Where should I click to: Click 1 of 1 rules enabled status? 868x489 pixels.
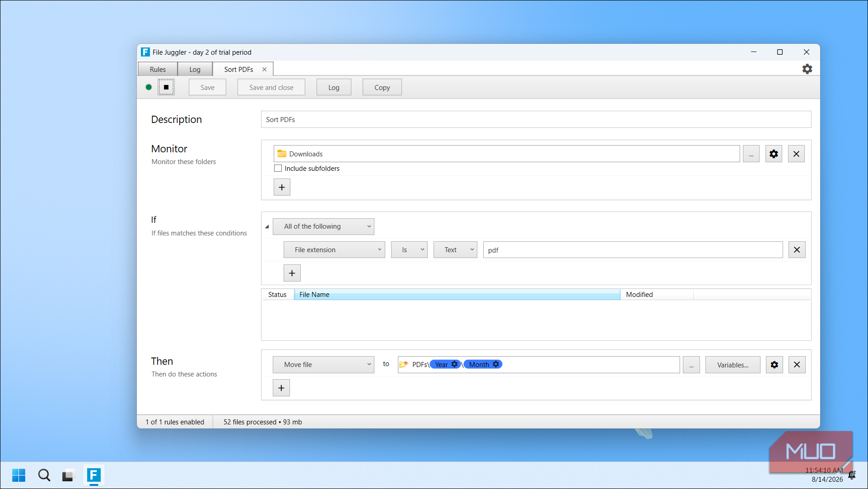pyautogui.click(x=175, y=422)
